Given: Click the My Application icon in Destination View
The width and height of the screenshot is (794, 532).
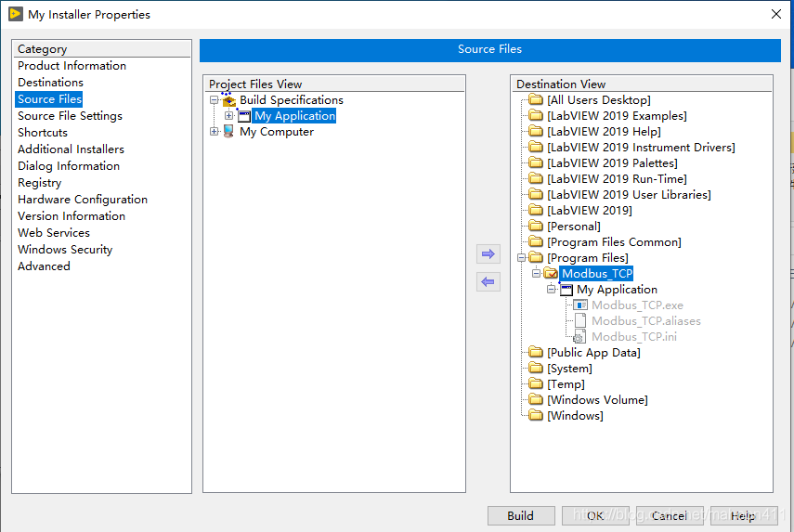Looking at the screenshot, I should 566,290.
